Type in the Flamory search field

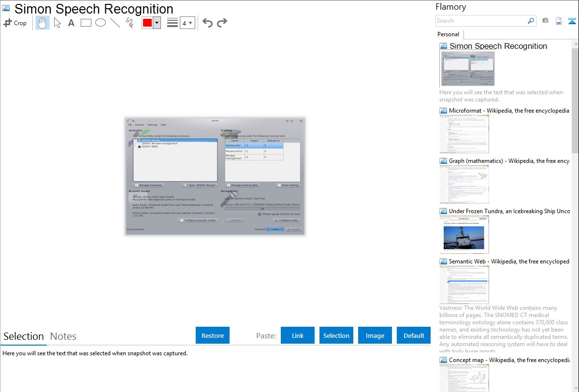[x=481, y=21]
